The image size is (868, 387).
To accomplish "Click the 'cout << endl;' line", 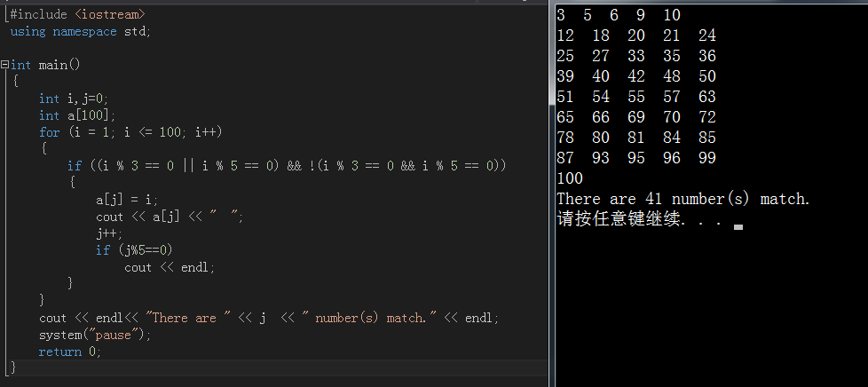I will tap(170, 267).
